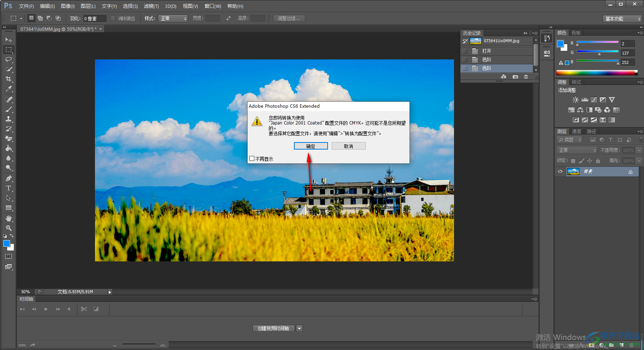Image resolution: width=644 pixels, height=350 pixels.
Task: Select the 打开 history state
Action: [x=496, y=51]
